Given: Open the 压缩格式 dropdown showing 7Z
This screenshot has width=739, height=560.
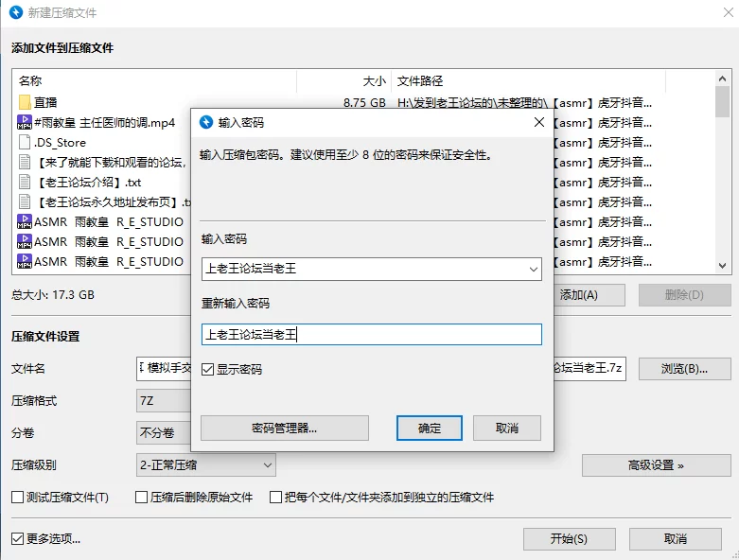Looking at the screenshot, I should 161,400.
